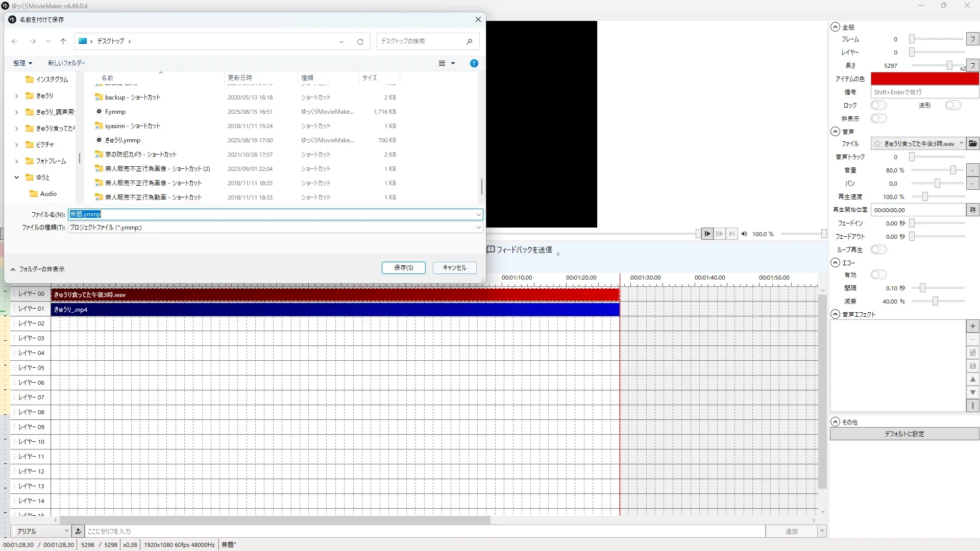Screen dimensions: 980x551
Task: Toggle the ロック switch on
Action: click(x=878, y=105)
